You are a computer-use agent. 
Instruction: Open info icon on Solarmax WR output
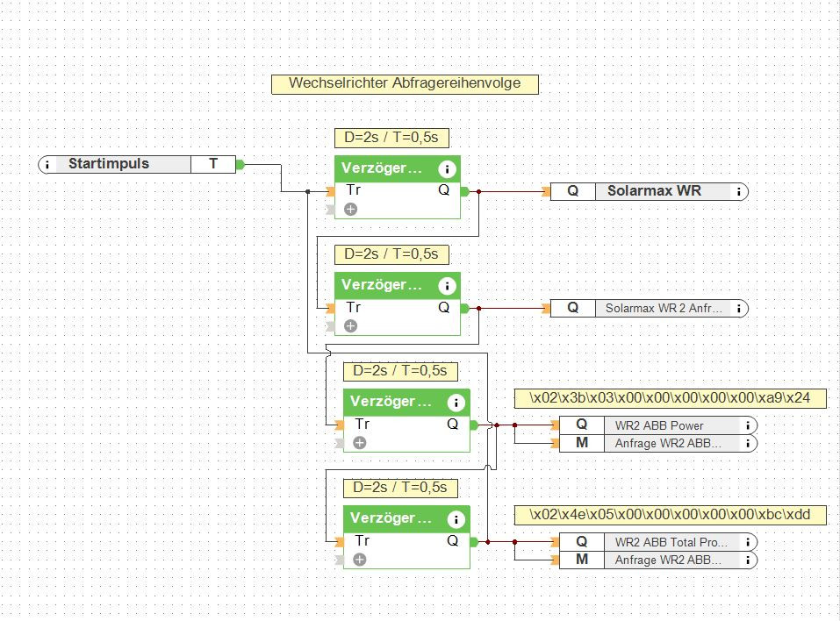(x=739, y=192)
